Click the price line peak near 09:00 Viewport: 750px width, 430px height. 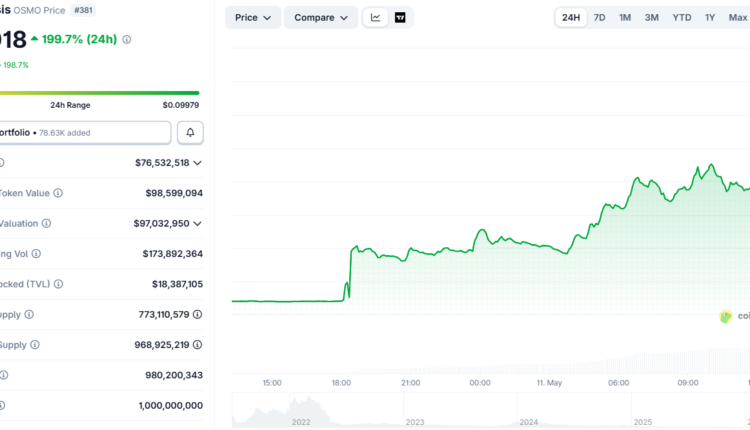(x=712, y=165)
